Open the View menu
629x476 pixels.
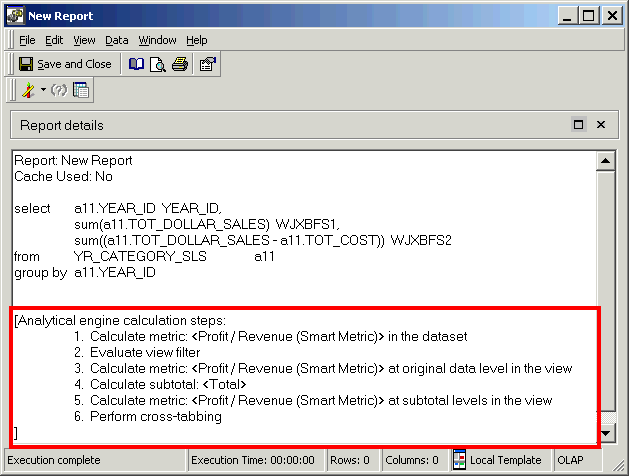tap(84, 40)
